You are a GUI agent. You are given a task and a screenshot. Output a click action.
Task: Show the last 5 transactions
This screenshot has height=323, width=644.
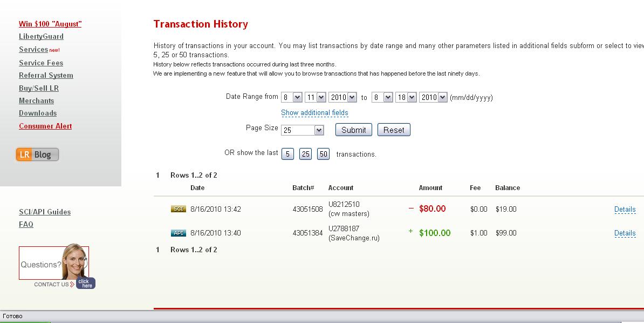pyautogui.click(x=287, y=154)
